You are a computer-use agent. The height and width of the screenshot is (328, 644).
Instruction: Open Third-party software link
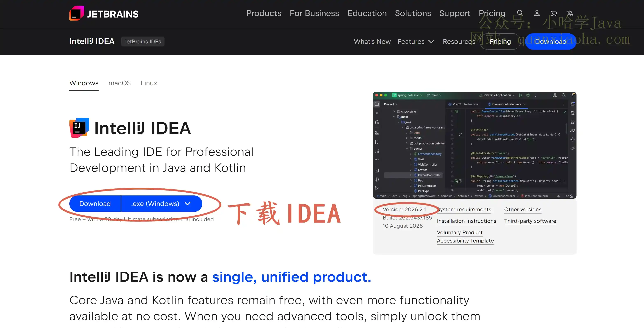pos(530,221)
